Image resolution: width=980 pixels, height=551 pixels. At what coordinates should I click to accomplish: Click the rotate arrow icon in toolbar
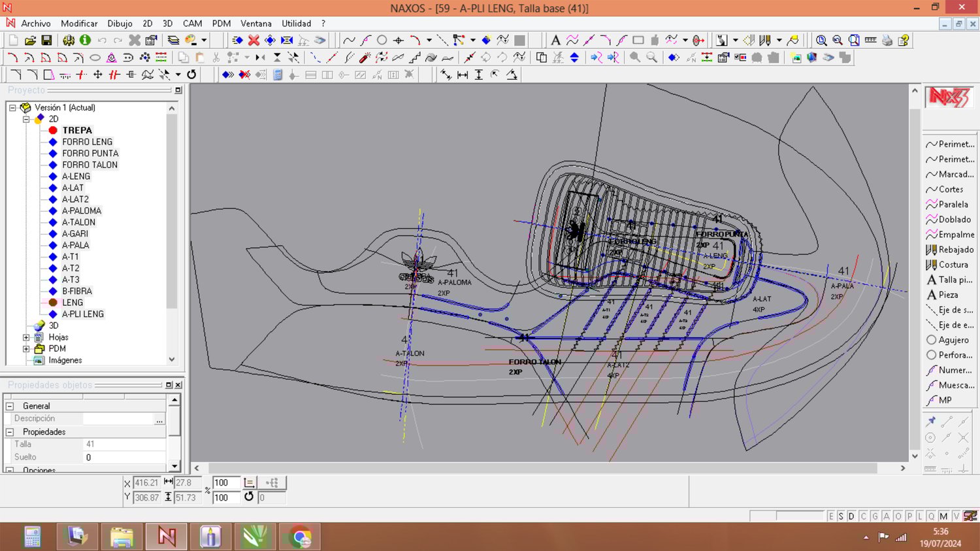click(x=191, y=75)
